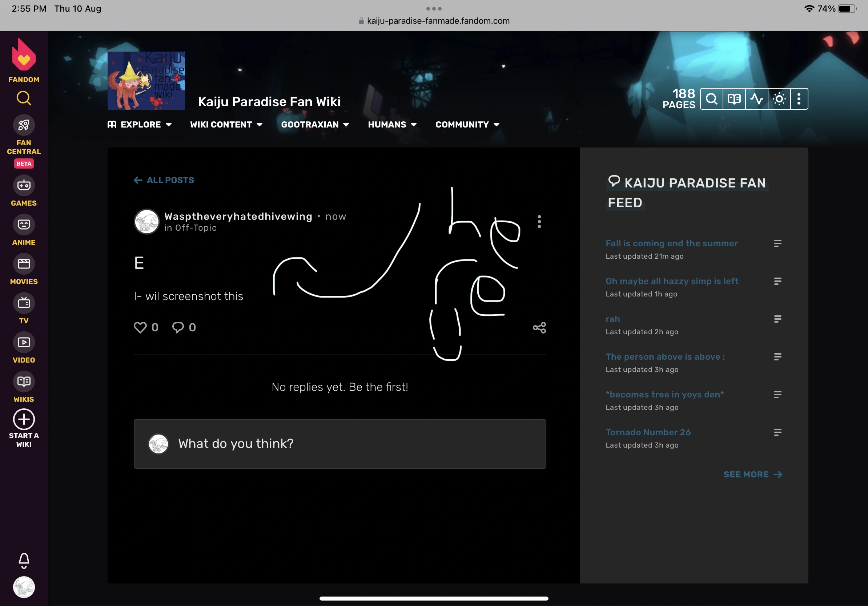Open header more options vertical dots

point(799,99)
